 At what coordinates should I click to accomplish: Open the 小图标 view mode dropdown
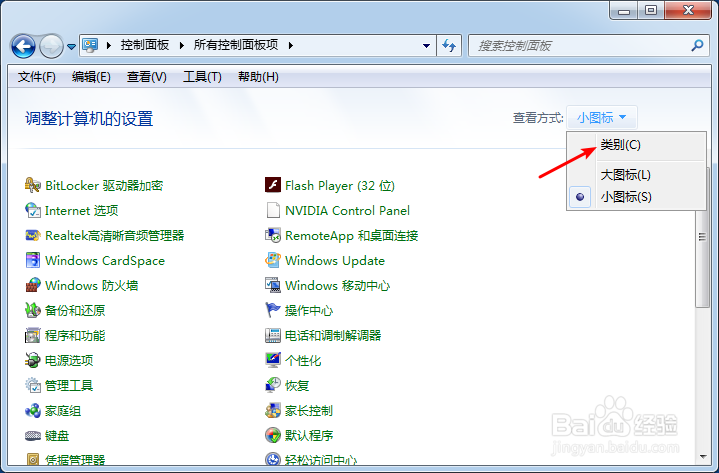[x=601, y=118]
